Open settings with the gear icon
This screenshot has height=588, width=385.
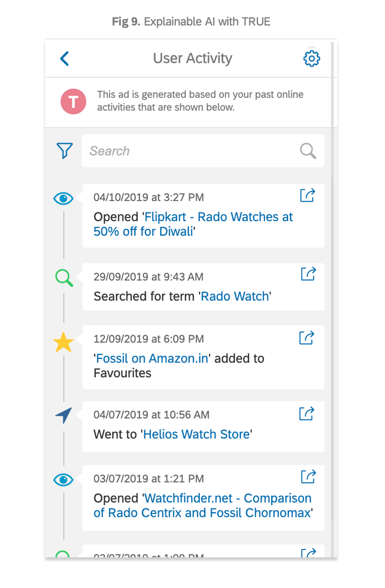click(312, 59)
